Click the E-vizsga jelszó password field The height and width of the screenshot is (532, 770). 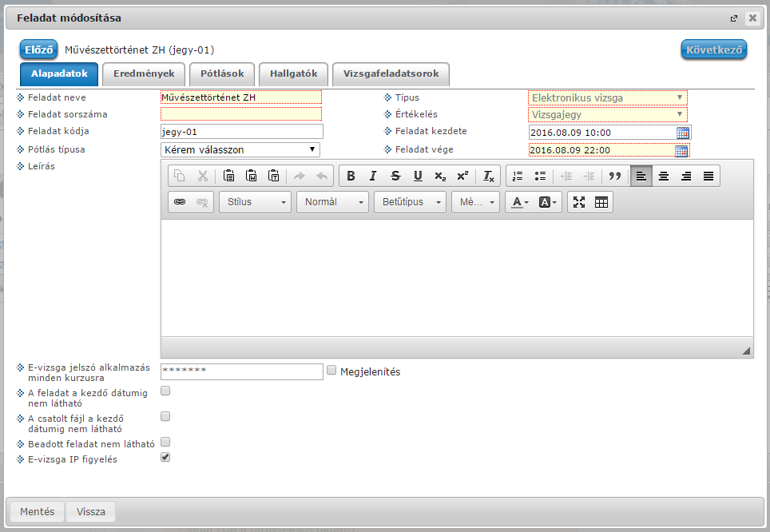pos(241,371)
